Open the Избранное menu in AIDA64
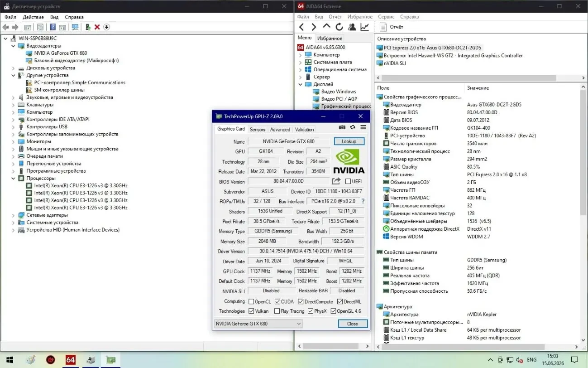Image resolution: width=588 pixels, height=368 pixels. click(360, 17)
